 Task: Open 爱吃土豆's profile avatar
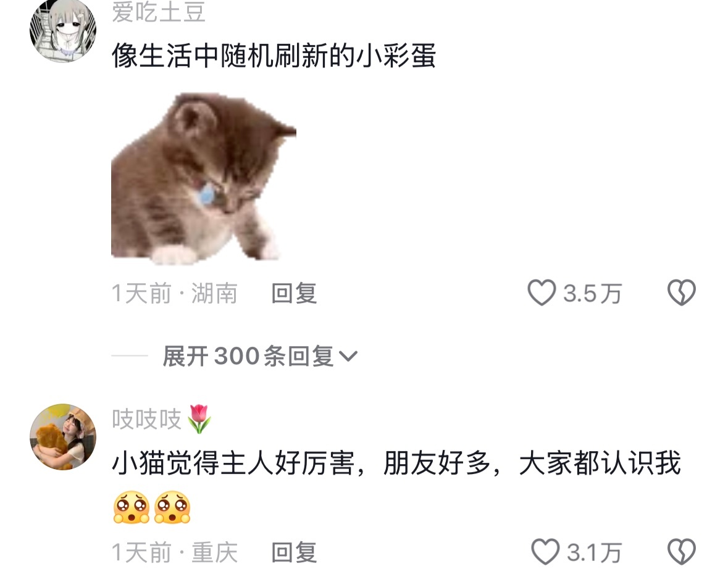(63, 30)
